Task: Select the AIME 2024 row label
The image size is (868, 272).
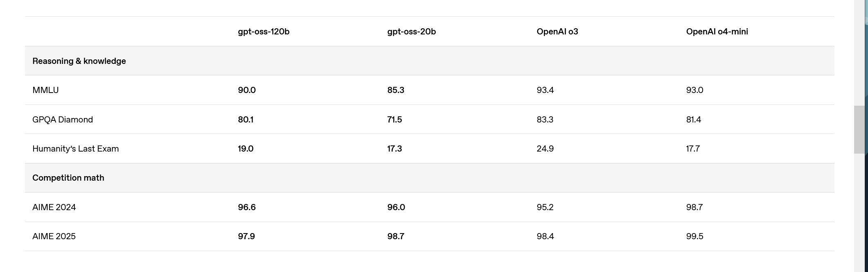Action: [54, 207]
